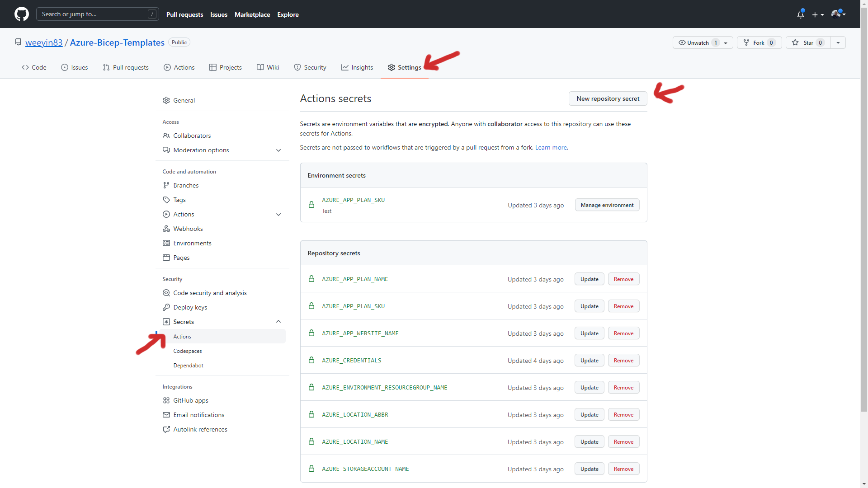
Task: Collapse the Secrets section chevron
Action: tap(278, 321)
